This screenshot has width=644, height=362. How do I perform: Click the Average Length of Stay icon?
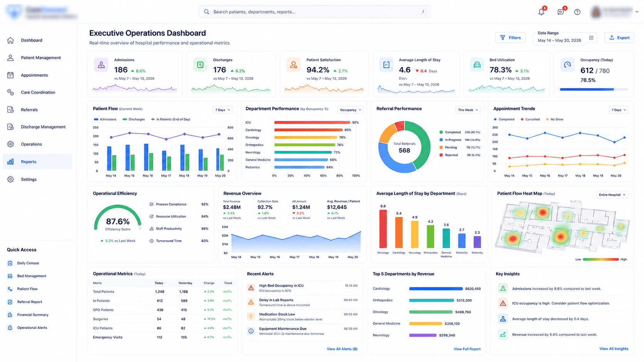[386, 65]
